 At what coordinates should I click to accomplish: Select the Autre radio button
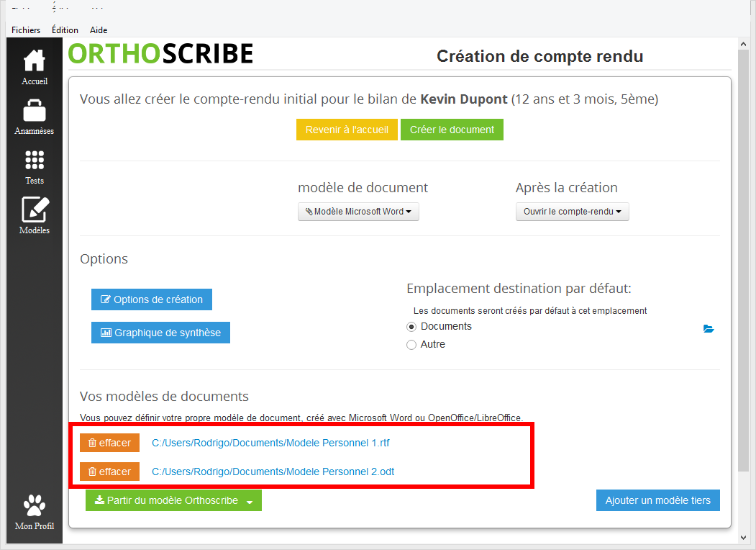[x=411, y=345]
